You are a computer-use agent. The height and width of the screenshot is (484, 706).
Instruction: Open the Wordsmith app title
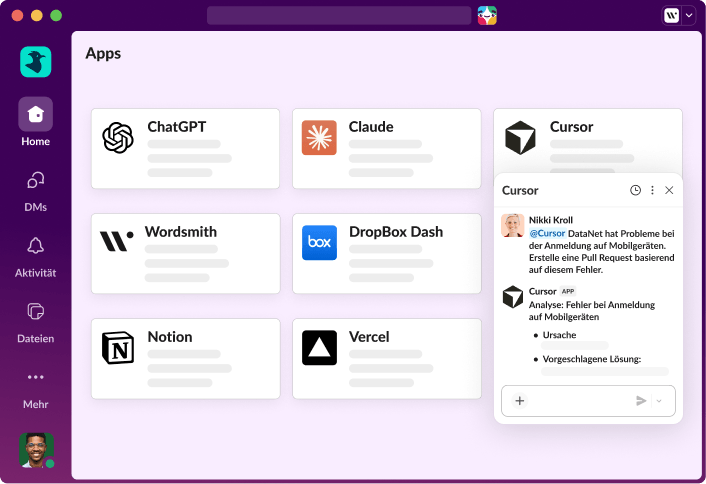[181, 232]
